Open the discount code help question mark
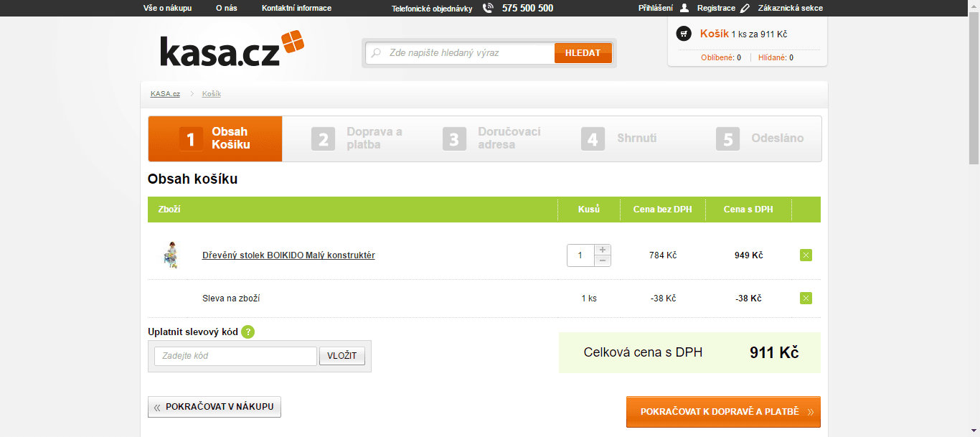Image resolution: width=980 pixels, height=437 pixels. pyautogui.click(x=248, y=332)
